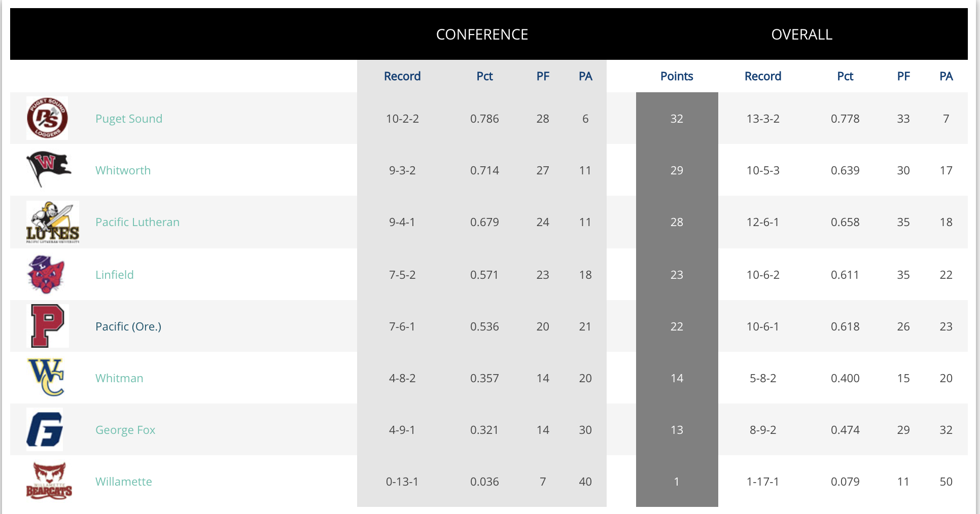The width and height of the screenshot is (980, 514).
Task: Open the Puget Sound team link
Action: 129,119
